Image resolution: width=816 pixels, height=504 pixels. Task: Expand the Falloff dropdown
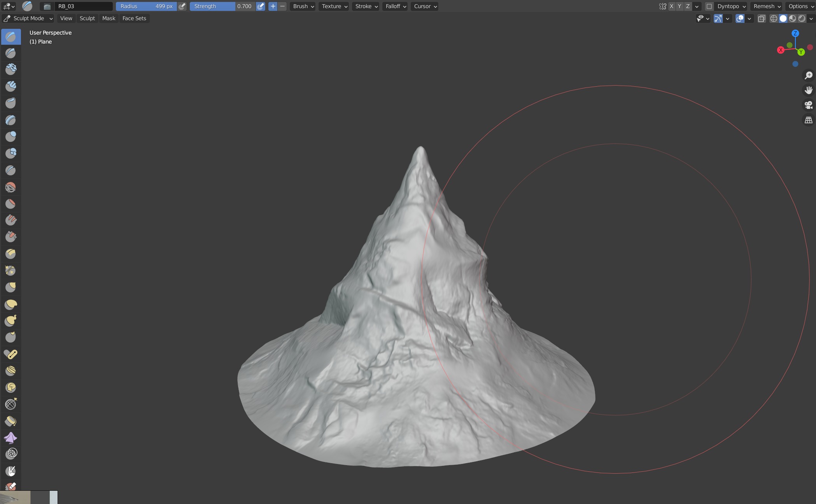point(395,6)
